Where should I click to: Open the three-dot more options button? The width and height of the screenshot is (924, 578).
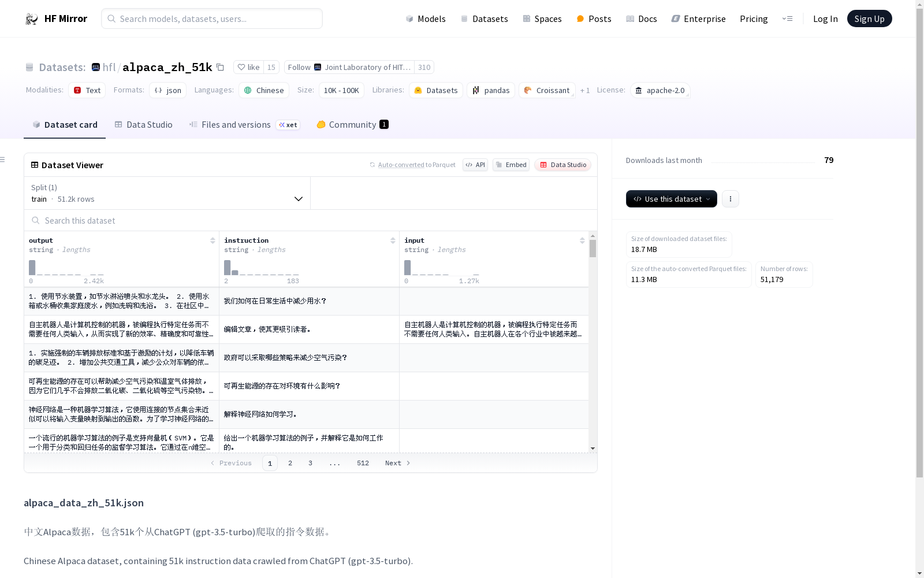click(x=731, y=199)
